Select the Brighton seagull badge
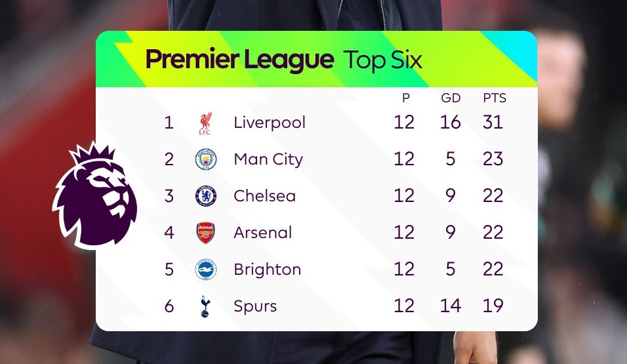 click(x=205, y=270)
